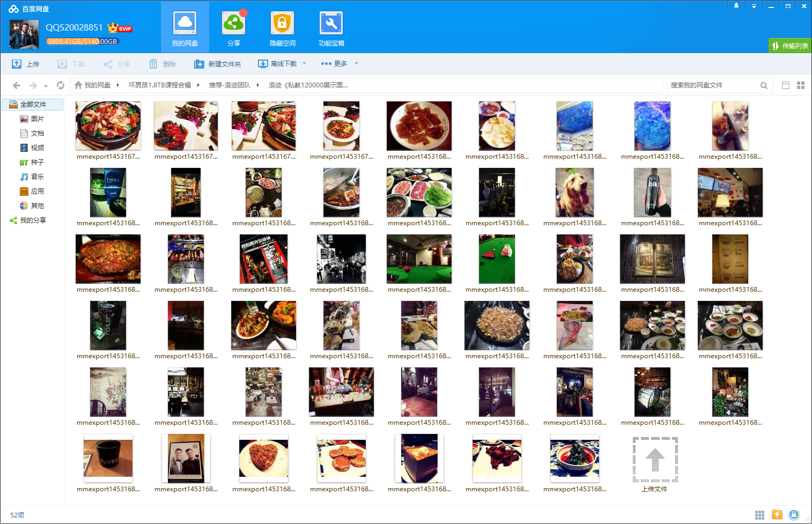Screen dimensions: 812x524
Task: Switch to thumbnail grid view
Action: point(801,85)
